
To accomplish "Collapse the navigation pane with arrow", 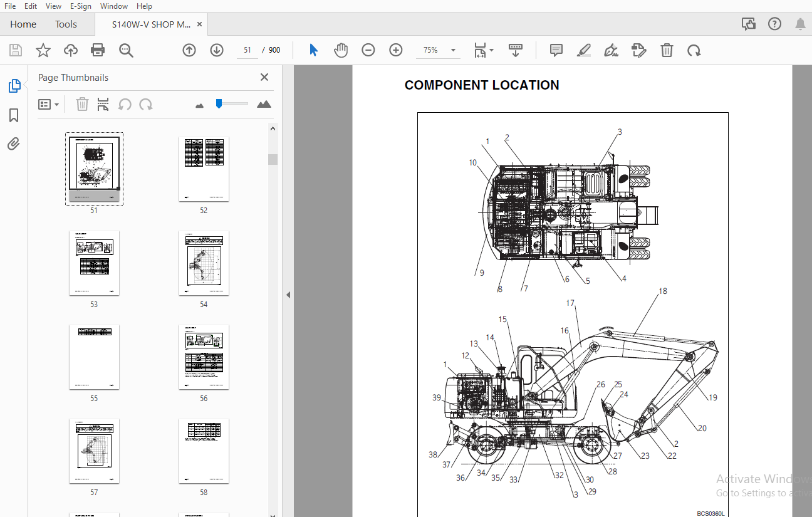I will [288, 295].
